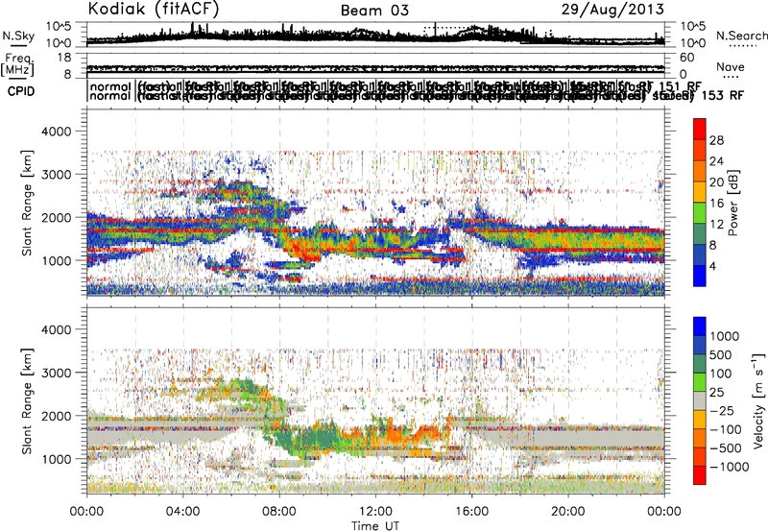Viewport: 768px width, 532px height.
Task: Click the 'Velocity [m s-1]' colorbar label
Action: point(758,400)
